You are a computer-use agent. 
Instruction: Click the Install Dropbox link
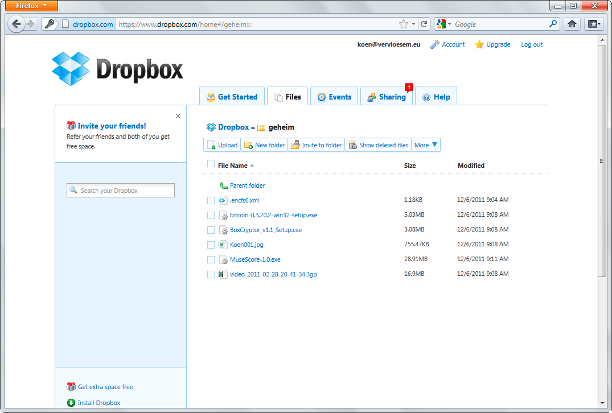tap(99, 402)
